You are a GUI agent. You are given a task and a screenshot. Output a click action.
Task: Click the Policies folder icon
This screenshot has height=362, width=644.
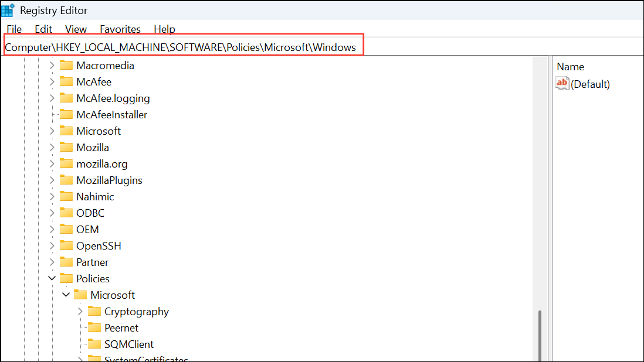[66, 278]
